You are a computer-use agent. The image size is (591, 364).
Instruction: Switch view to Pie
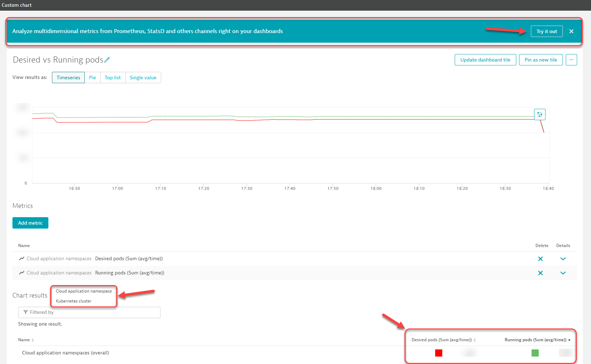pyautogui.click(x=93, y=77)
